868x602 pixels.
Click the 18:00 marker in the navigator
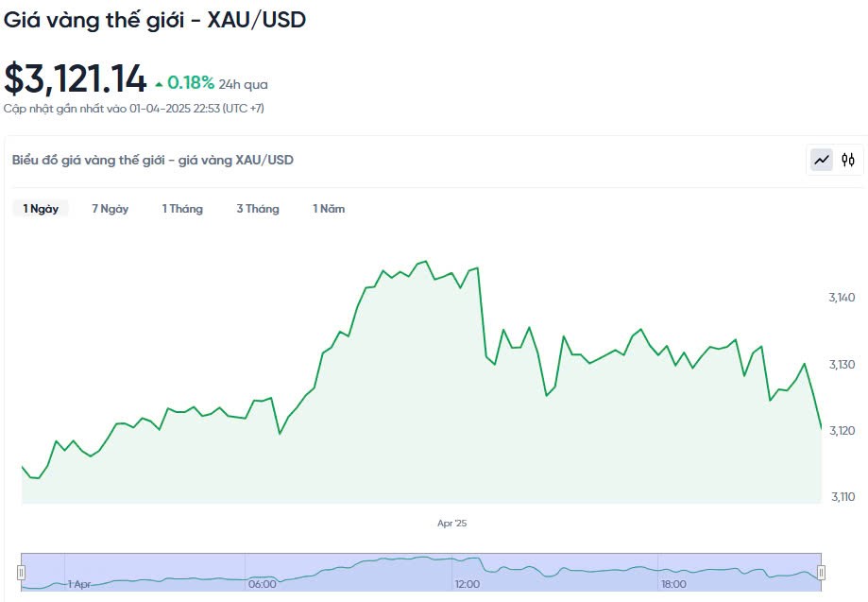click(x=673, y=585)
